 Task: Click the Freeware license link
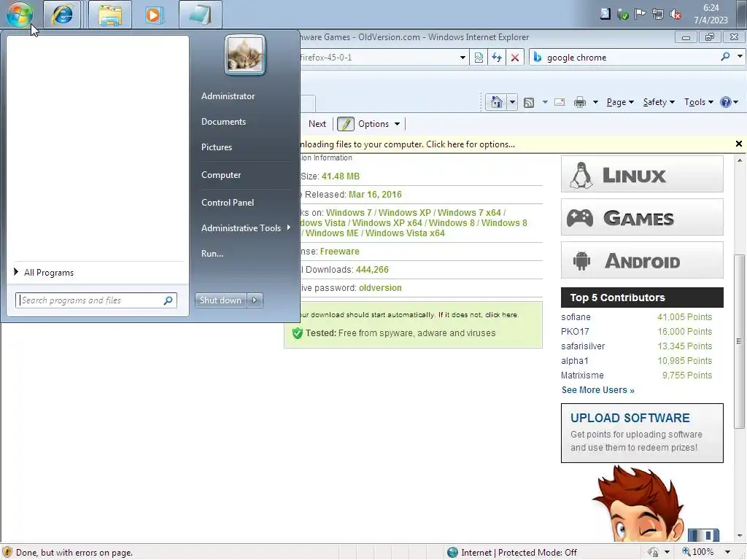340,252
